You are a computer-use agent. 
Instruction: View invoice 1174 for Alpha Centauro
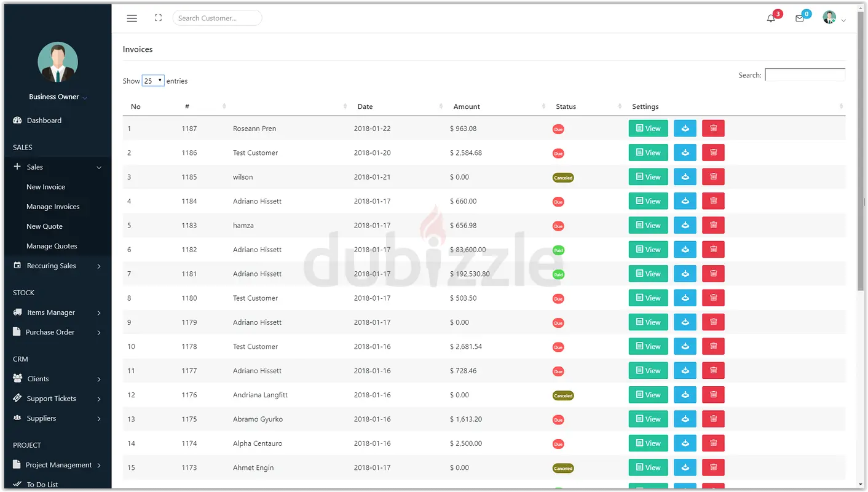pyautogui.click(x=648, y=443)
